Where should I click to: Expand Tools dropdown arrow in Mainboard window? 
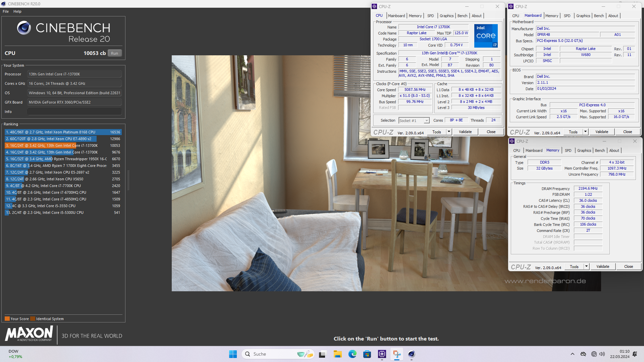pyautogui.click(x=585, y=132)
